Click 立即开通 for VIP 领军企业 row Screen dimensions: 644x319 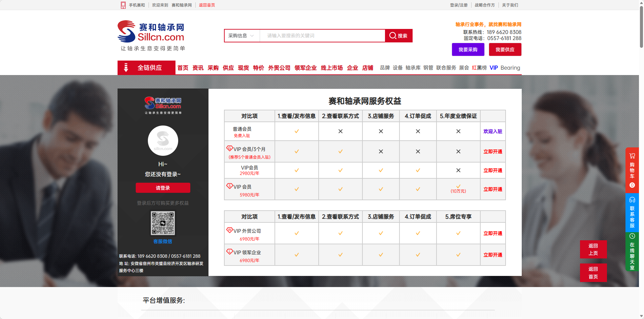492,255
